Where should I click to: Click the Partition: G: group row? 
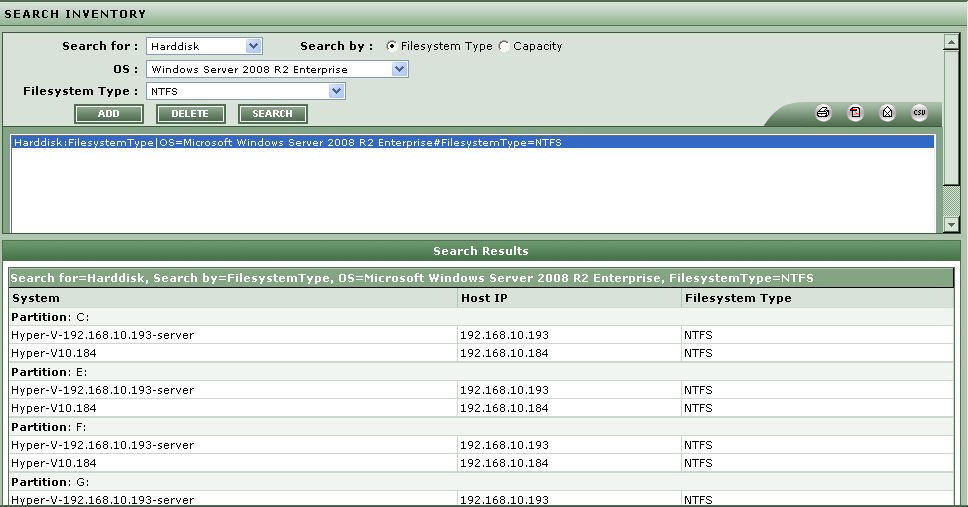coord(481,482)
